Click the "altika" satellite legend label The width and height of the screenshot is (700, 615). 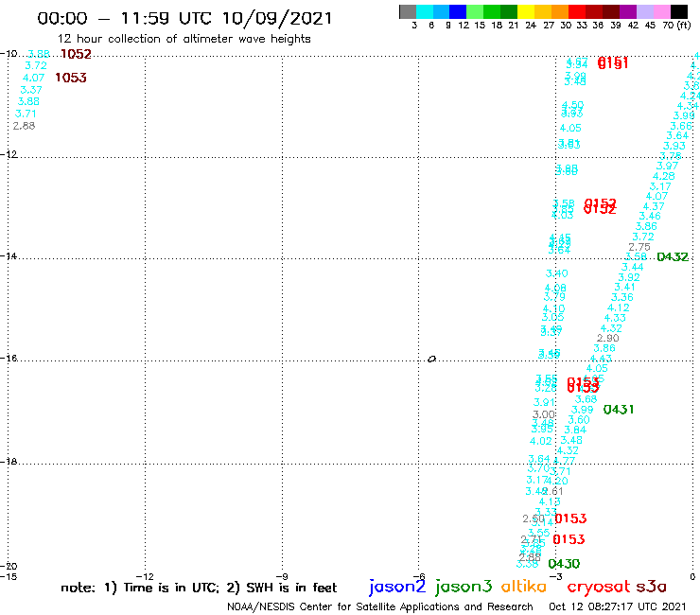pos(524,586)
